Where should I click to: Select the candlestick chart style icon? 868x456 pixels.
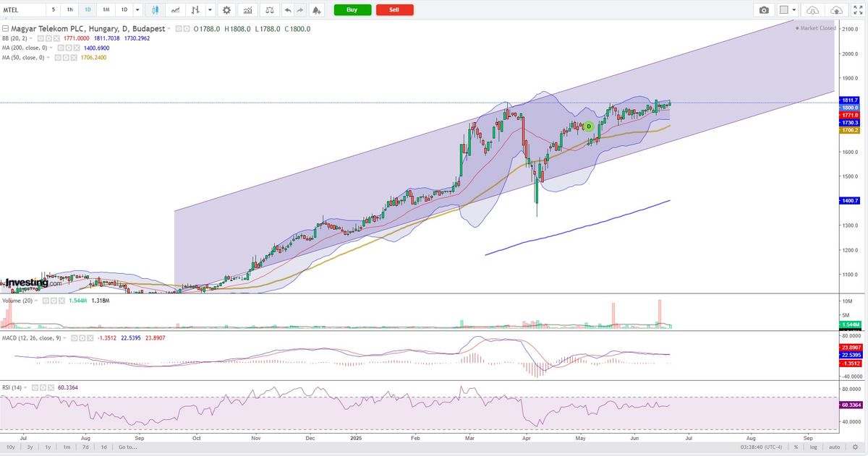[156, 10]
